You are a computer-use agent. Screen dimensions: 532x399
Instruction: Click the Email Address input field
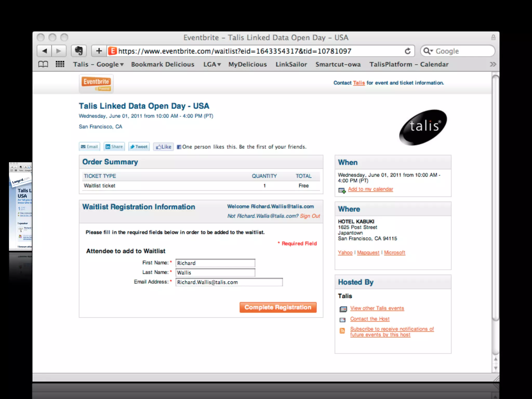(x=229, y=282)
